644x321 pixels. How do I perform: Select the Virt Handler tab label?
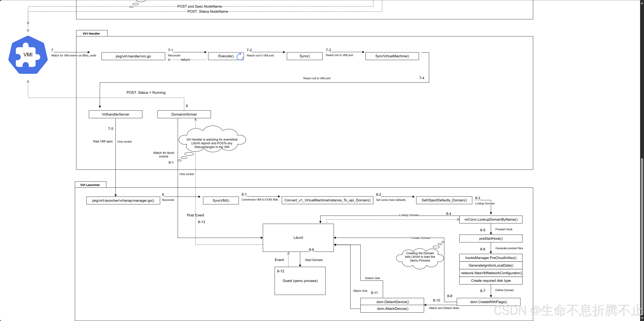coord(92,33)
